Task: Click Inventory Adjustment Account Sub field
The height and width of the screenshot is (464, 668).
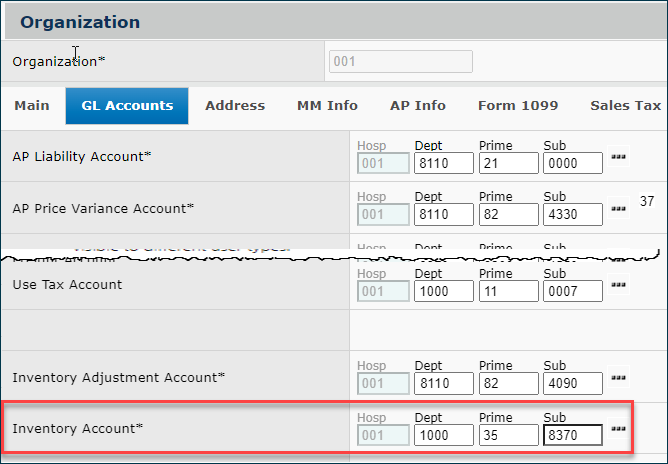Action: pyautogui.click(x=572, y=384)
